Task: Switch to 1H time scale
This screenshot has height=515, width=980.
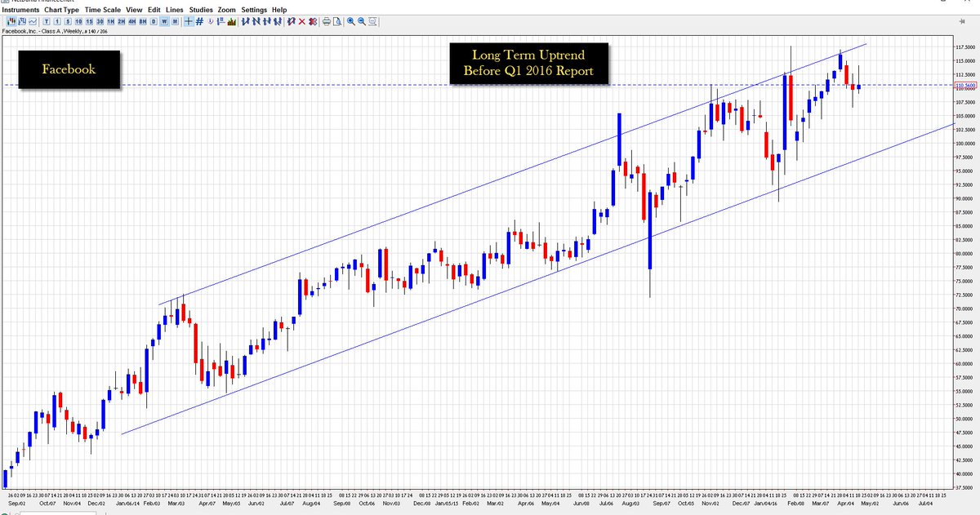Action: click(x=110, y=21)
